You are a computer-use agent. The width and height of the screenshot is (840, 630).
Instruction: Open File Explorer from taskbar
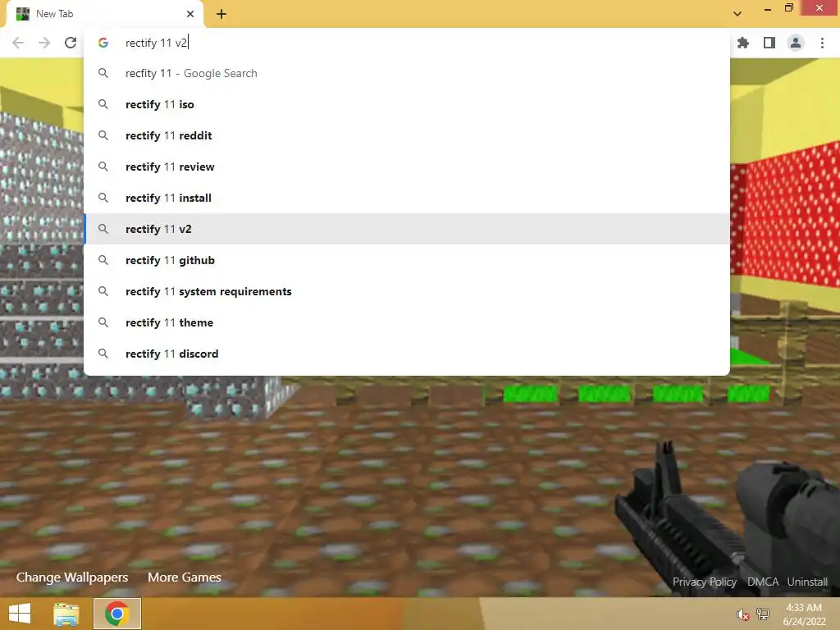[66, 614]
